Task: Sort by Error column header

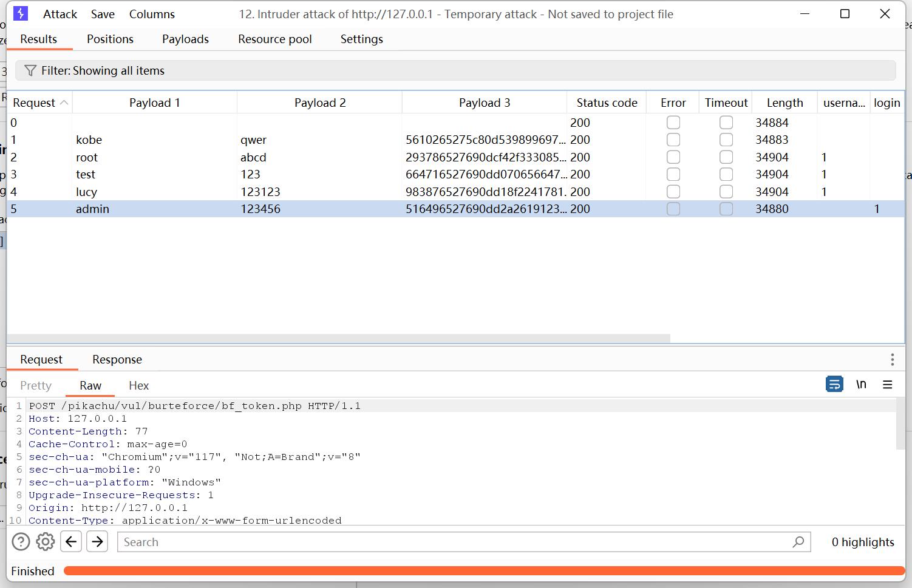Action: tap(673, 103)
